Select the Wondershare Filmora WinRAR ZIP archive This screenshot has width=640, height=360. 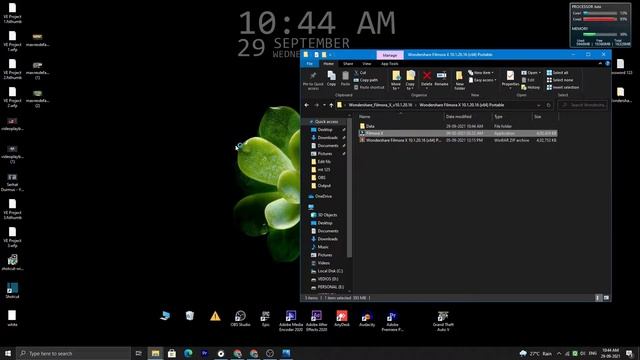[458, 140]
